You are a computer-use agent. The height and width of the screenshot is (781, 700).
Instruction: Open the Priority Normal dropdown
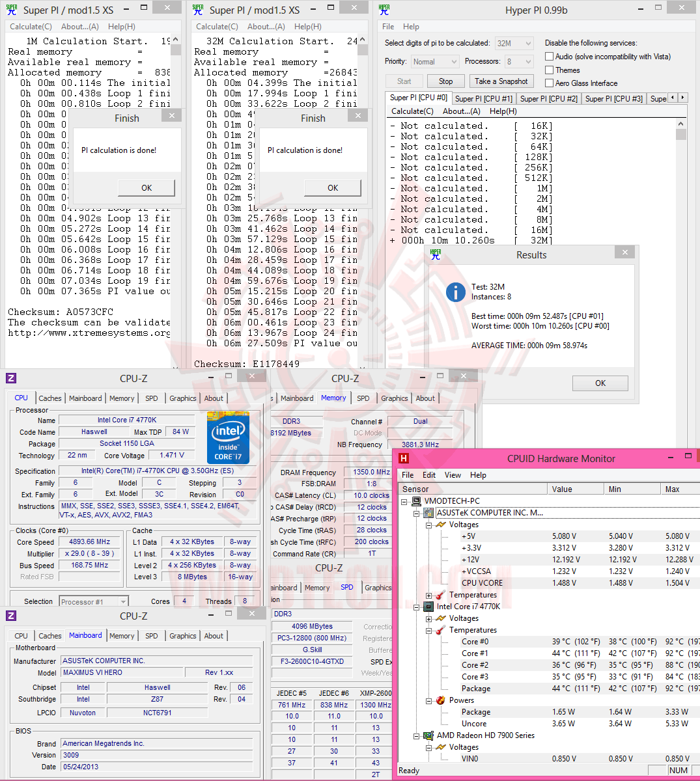point(435,62)
